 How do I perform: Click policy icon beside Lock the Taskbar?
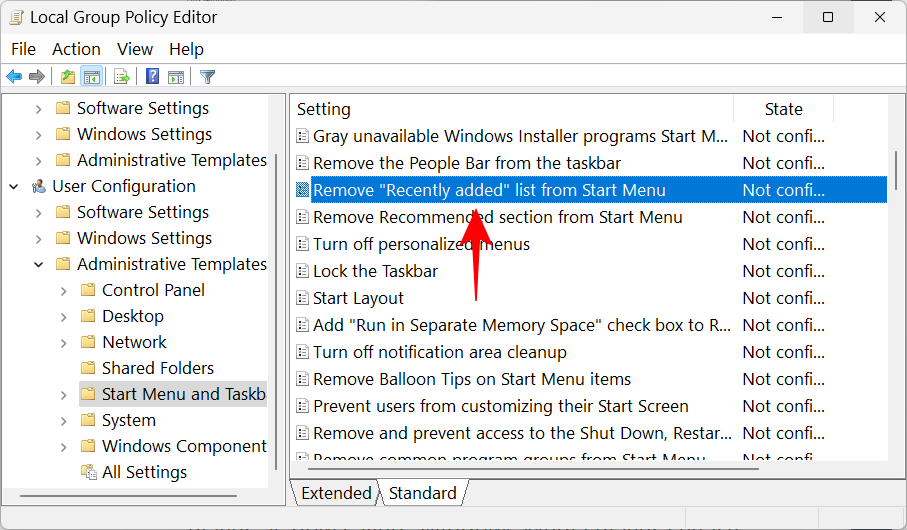303,271
